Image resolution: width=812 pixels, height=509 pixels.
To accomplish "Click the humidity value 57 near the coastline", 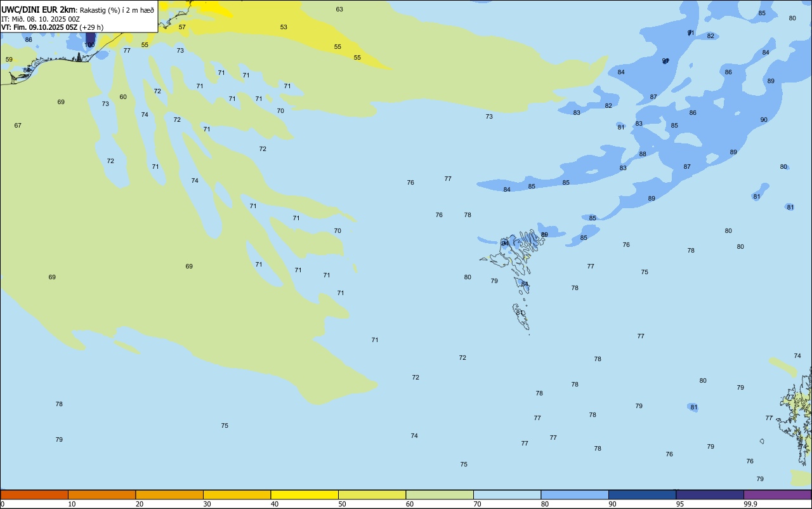I will [182, 27].
